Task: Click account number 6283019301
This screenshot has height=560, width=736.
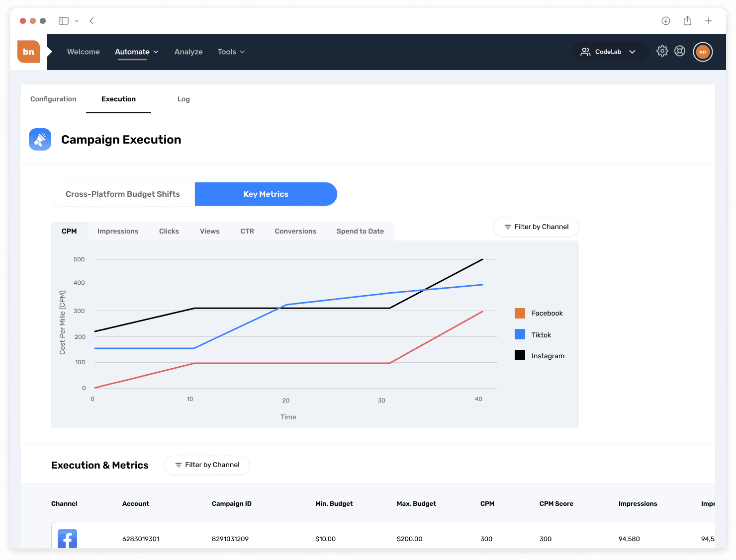Action: 141,539
